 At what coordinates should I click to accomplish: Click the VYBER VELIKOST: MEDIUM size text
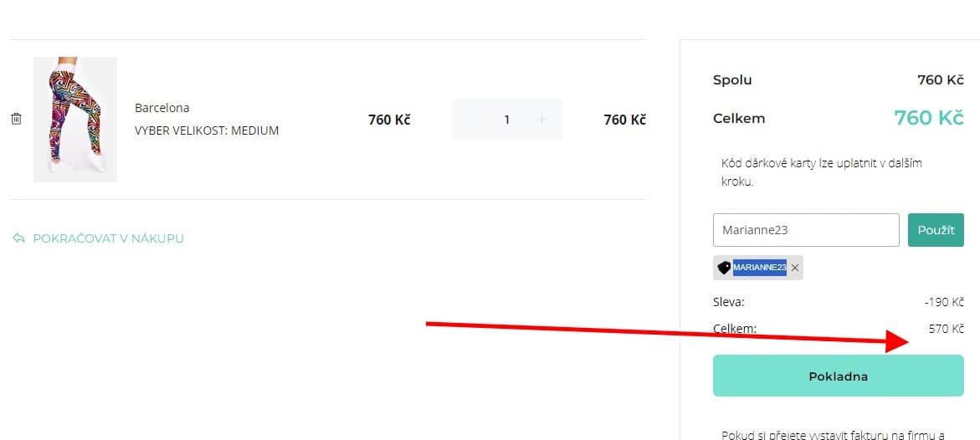[x=207, y=130]
